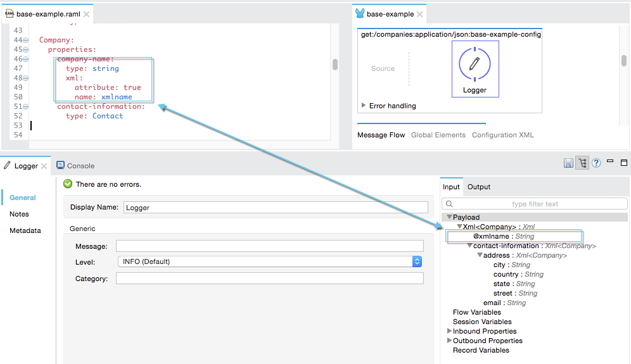Click the Console monitor icon
631x364 pixels.
pos(60,165)
